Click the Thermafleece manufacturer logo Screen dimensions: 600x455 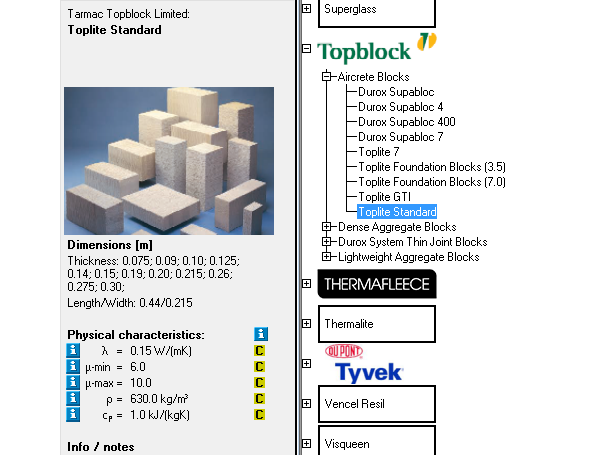(x=377, y=284)
